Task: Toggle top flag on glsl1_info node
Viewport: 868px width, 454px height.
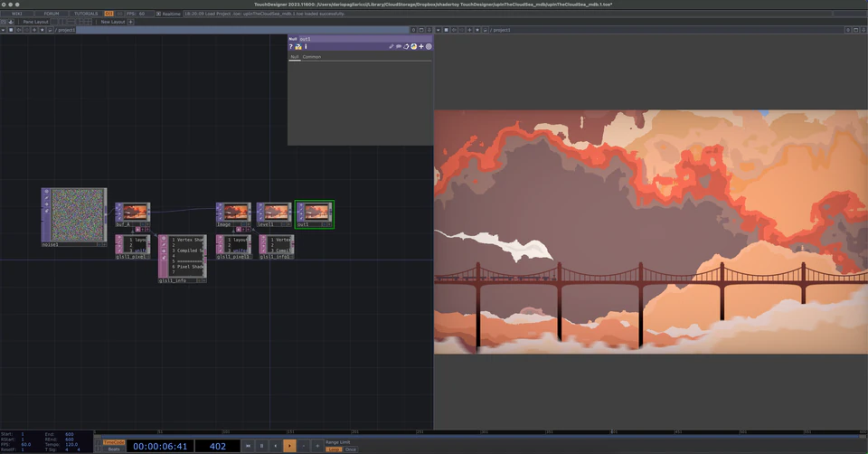Action: 164,238
